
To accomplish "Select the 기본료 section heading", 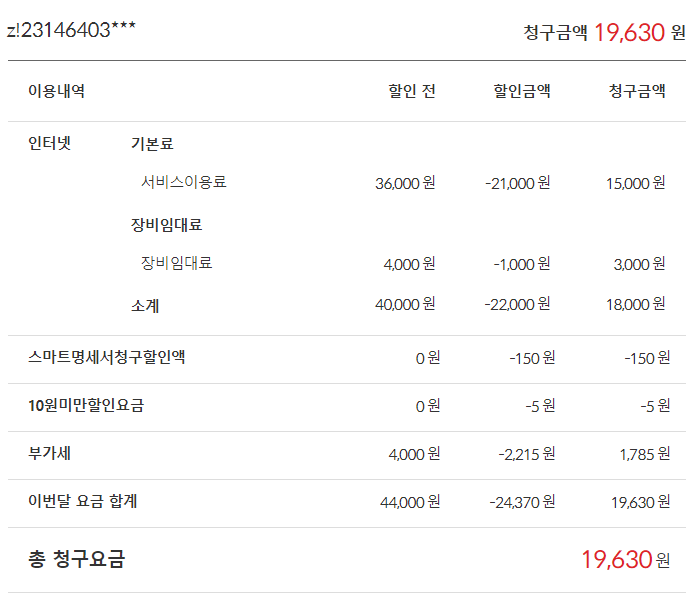I will point(152,143).
